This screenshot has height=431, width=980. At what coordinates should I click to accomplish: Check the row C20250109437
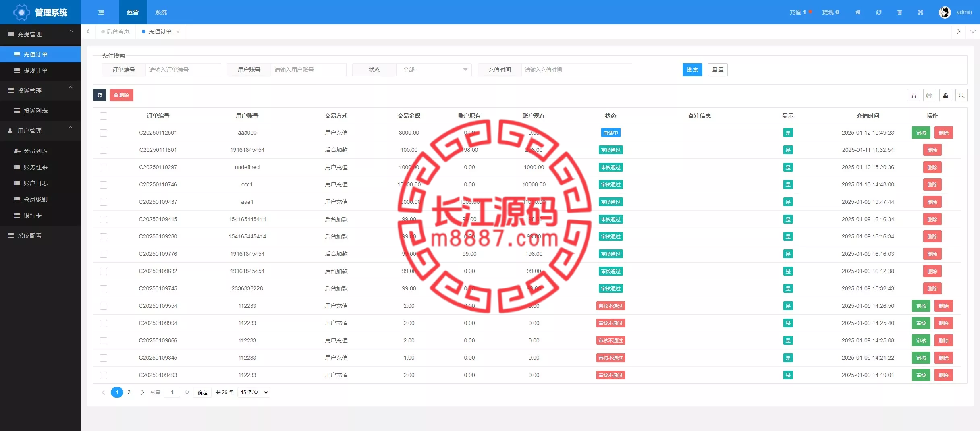click(104, 202)
